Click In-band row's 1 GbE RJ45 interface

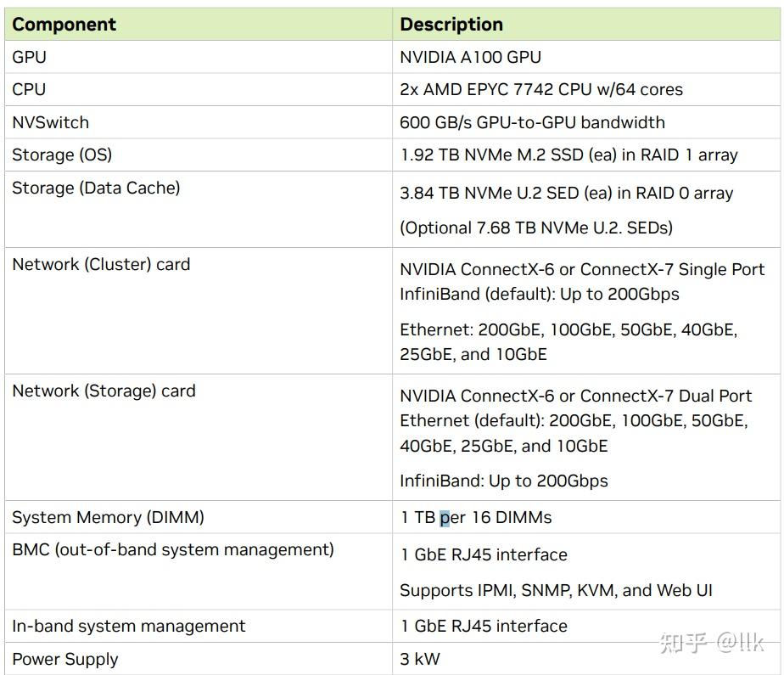[x=484, y=626]
